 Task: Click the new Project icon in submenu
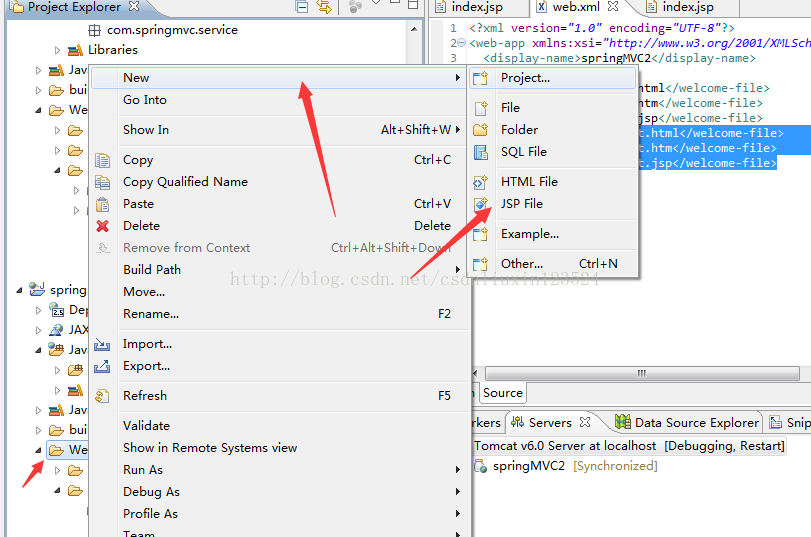(480, 78)
